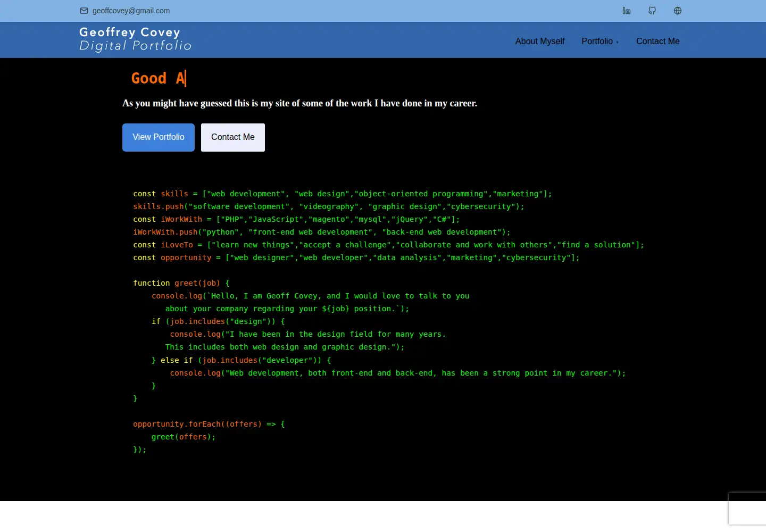
Task: Click the "function greet(job)" code line
Action: pyautogui.click(x=181, y=283)
